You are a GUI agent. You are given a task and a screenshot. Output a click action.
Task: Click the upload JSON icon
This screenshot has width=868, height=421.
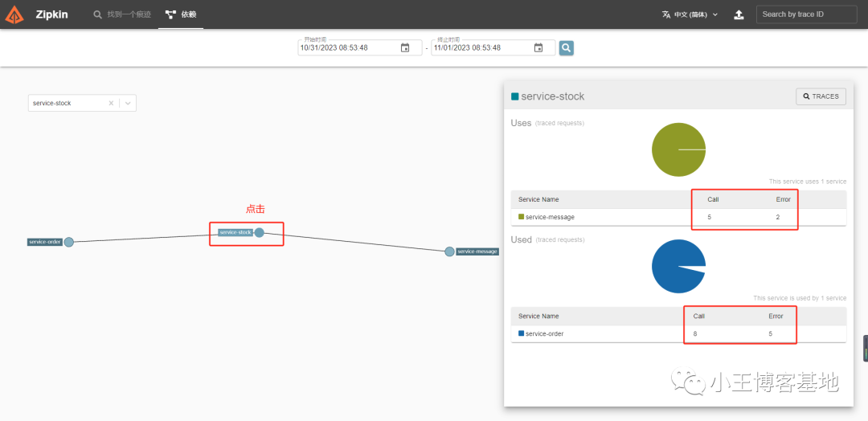[x=739, y=15]
